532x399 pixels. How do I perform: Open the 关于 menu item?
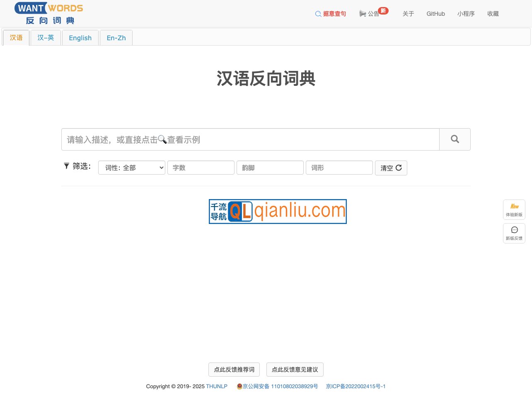click(408, 14)
